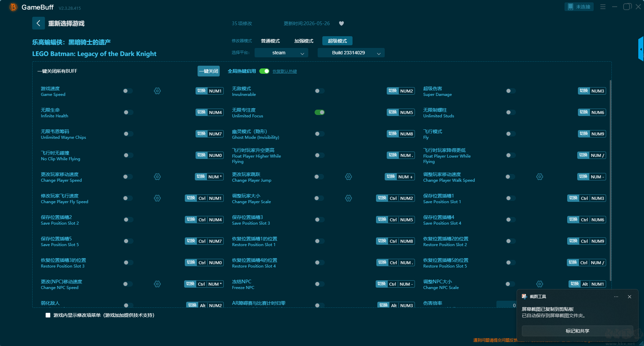
Task: Check the in-game modifier menu checkbox
Action: tap(48, 315)
